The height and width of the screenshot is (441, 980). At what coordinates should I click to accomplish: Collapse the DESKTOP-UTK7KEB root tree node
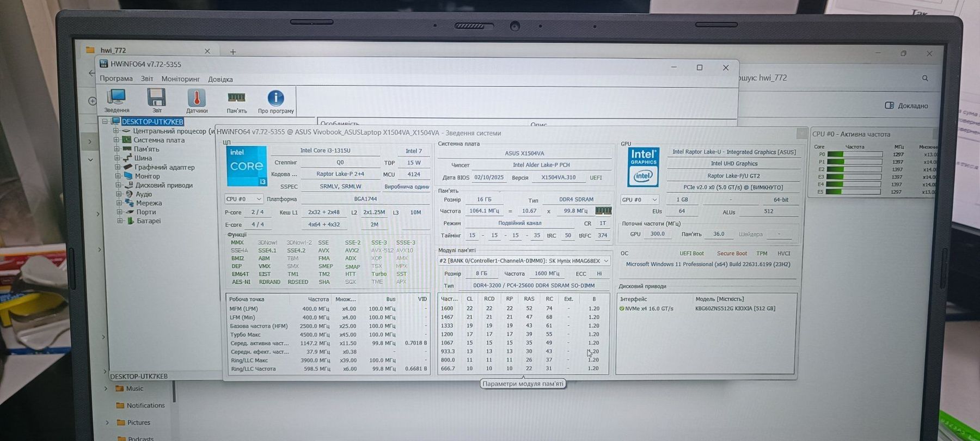105,121
